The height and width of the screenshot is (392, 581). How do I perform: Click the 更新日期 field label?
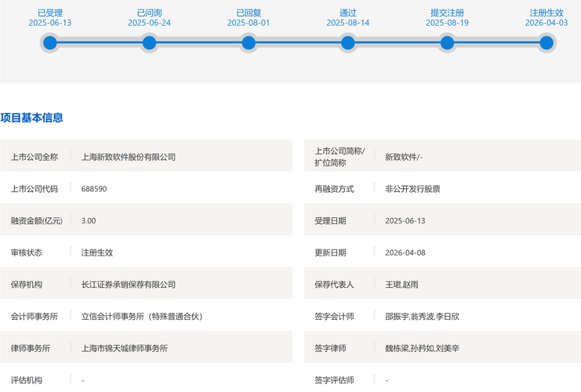[x=330, y=252]
